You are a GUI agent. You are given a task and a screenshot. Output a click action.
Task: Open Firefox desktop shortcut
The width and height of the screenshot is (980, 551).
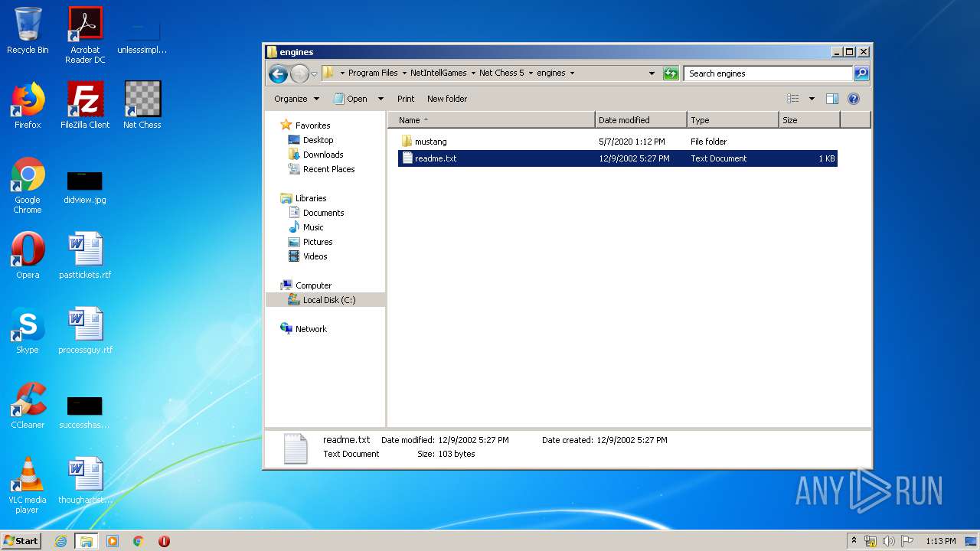[28, 106]
